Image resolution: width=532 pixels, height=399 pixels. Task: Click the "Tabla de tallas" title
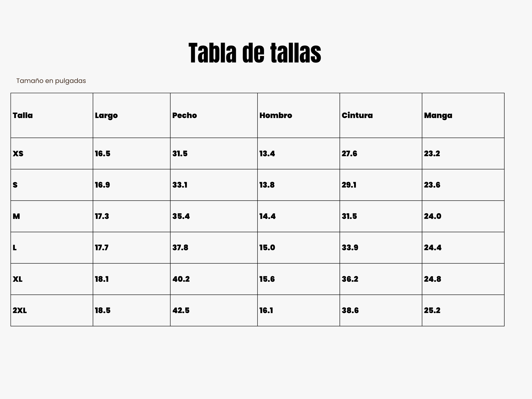(x=255, y=53)
